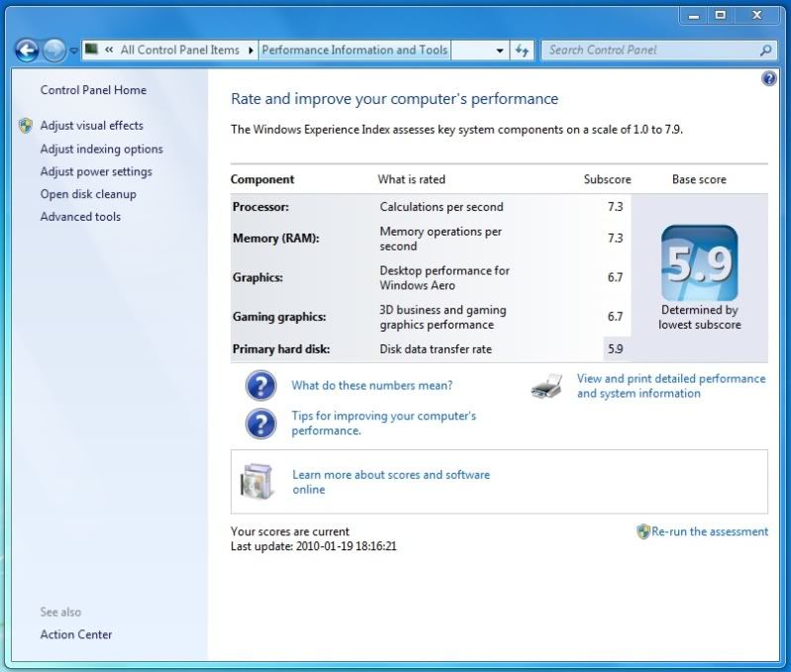
Task: Click question icon for What do these numbers mean
Action: (260, 386)
